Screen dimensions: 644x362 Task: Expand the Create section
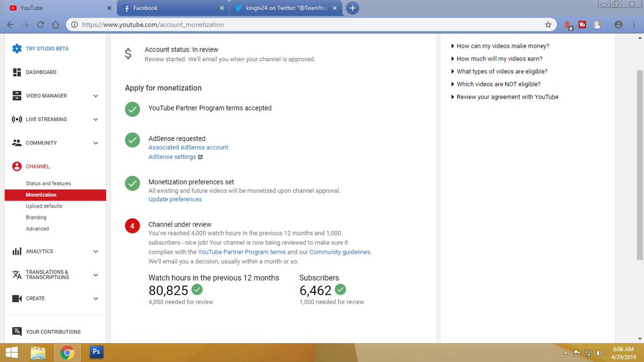coord(96,299)
